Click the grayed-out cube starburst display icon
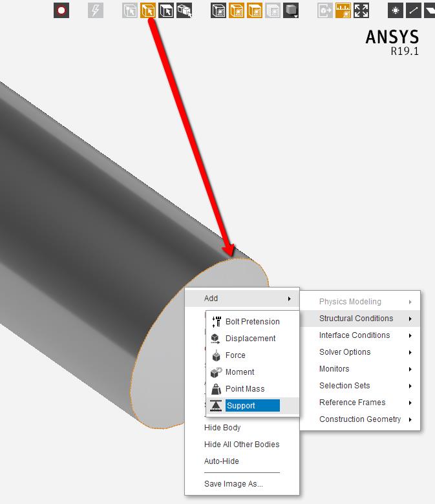The image size is (435, 504). (x=273, y=10)
